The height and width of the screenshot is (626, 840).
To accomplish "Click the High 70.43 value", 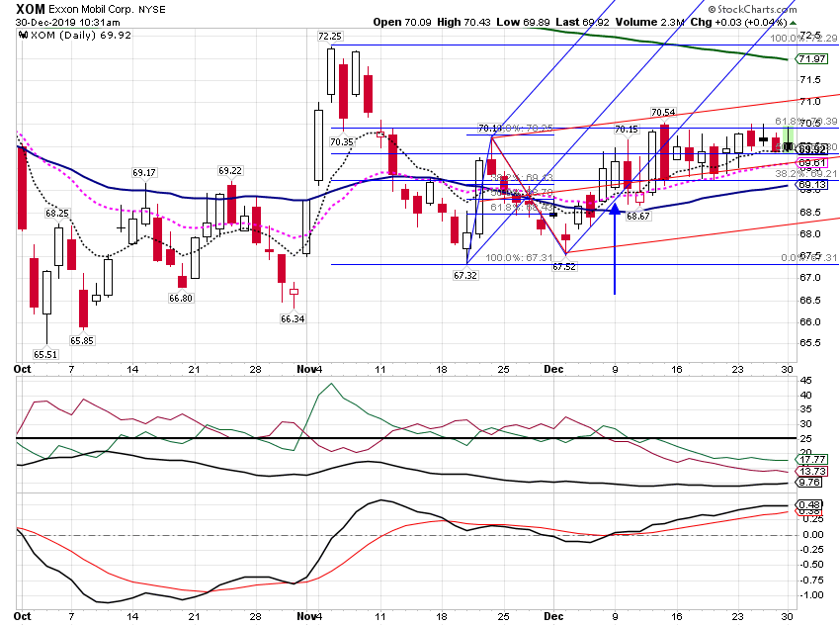I will (x=463, y=22).
